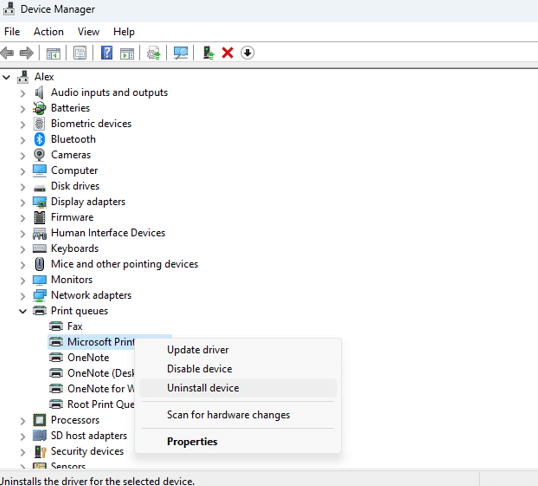538x486 pixels.
Task: Click the Batteries category icon
Action: (x=39, y=108)
